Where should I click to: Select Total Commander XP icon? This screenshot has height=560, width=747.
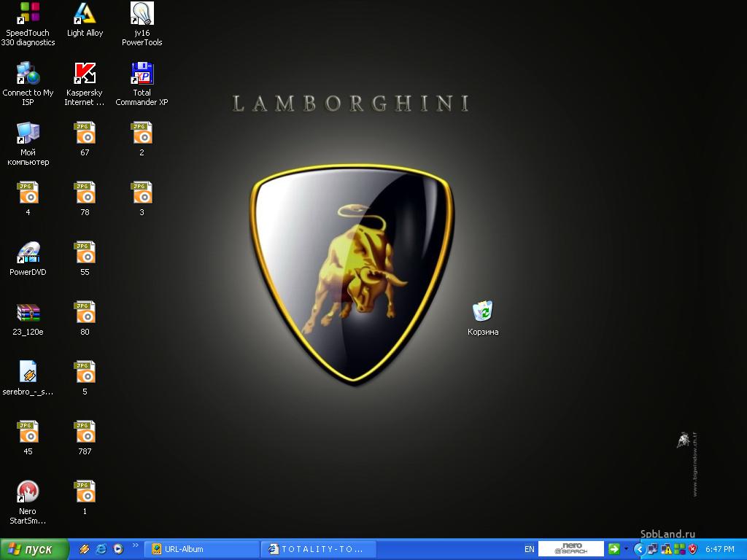[142, 84]
